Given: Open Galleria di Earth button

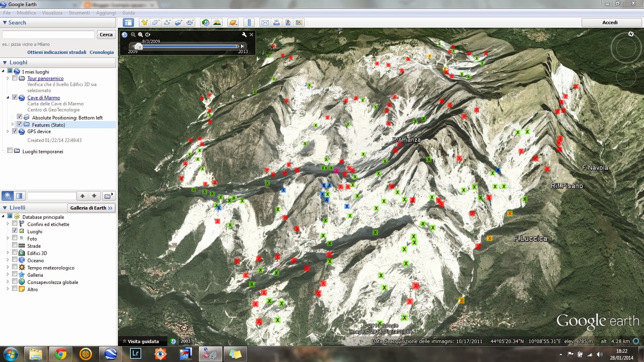Looking at the screenshot, I should click(x=91, y=208).
